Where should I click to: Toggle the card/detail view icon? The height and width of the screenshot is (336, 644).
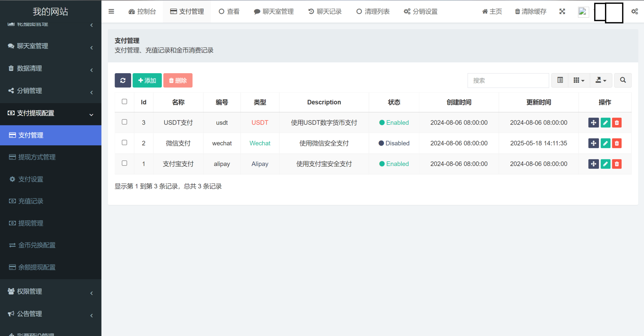click(560, 80)
